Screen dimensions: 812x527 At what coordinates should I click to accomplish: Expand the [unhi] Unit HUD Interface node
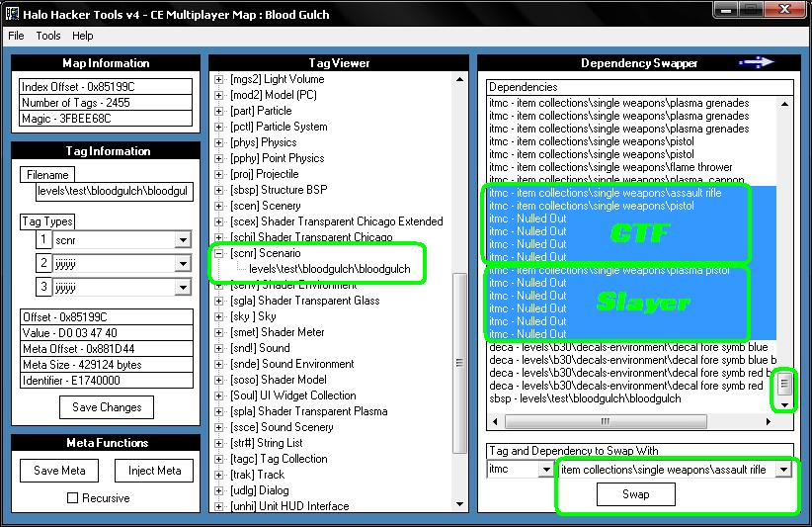coord(219,506)
